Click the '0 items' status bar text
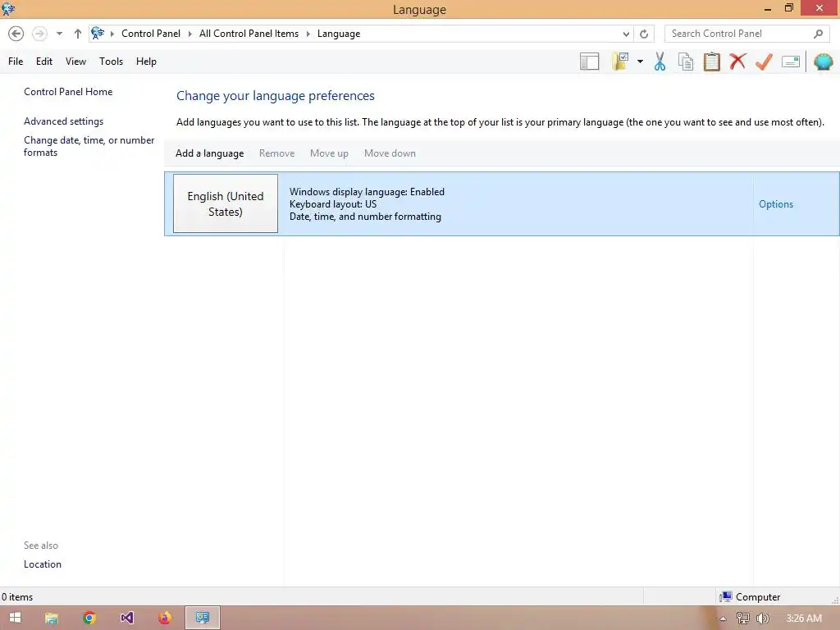The width and height of the screenshot is (840, 630). point(17,597)
